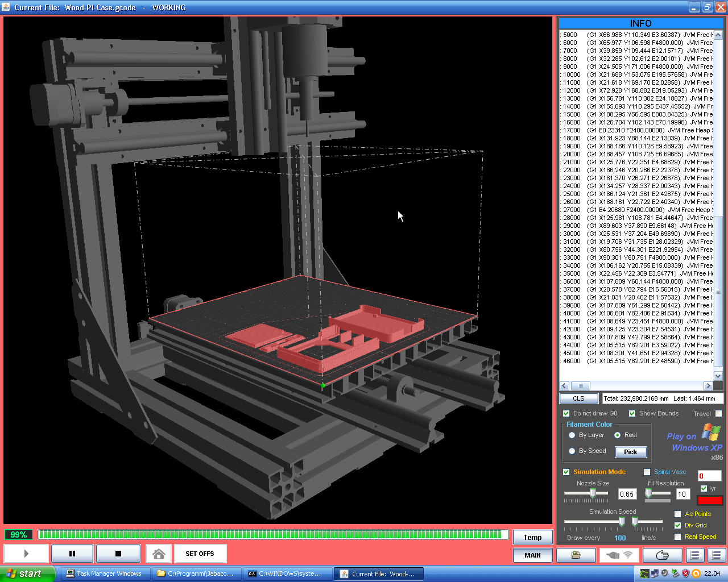The image size is (728, 582).
Task: Click the red filament color swatch
Action: [710, 500]
